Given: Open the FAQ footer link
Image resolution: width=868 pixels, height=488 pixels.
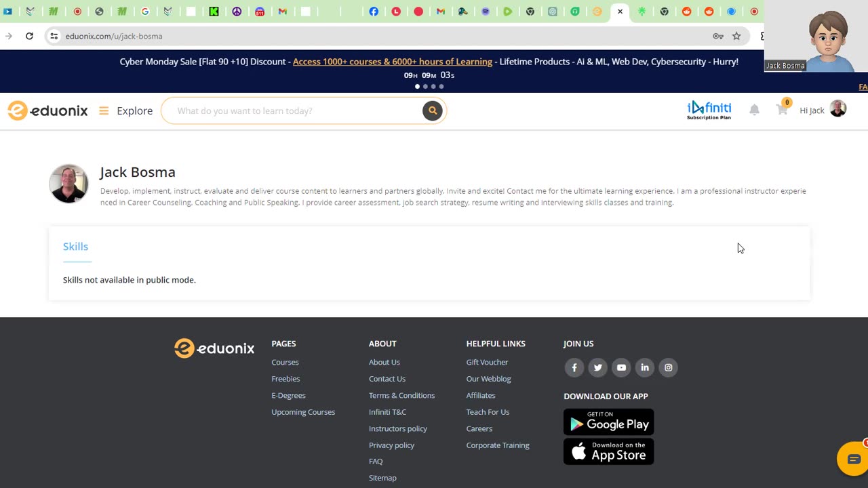Looking at the screenshot, I should coord(376,462).
